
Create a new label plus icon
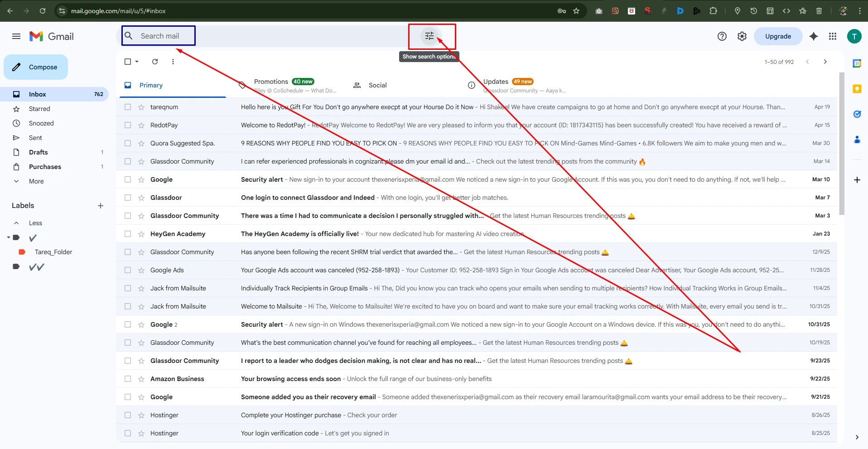(101, 206)
